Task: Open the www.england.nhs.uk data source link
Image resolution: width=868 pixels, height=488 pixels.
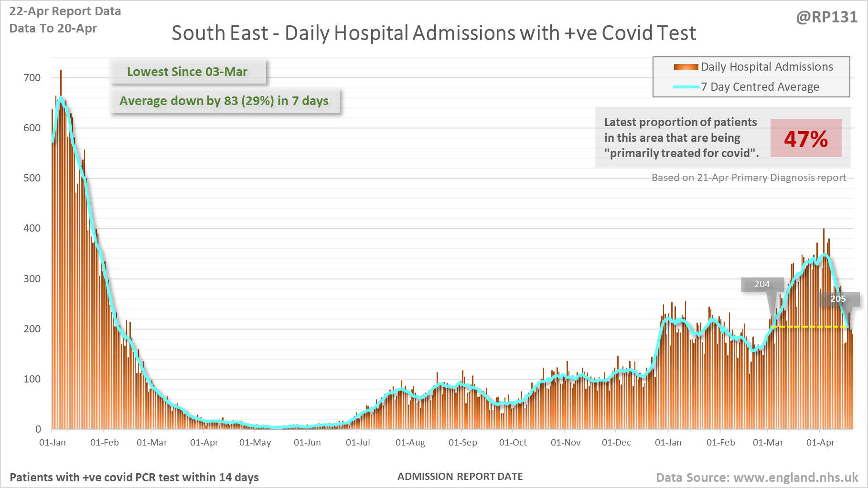Action: tap(795, 477)
